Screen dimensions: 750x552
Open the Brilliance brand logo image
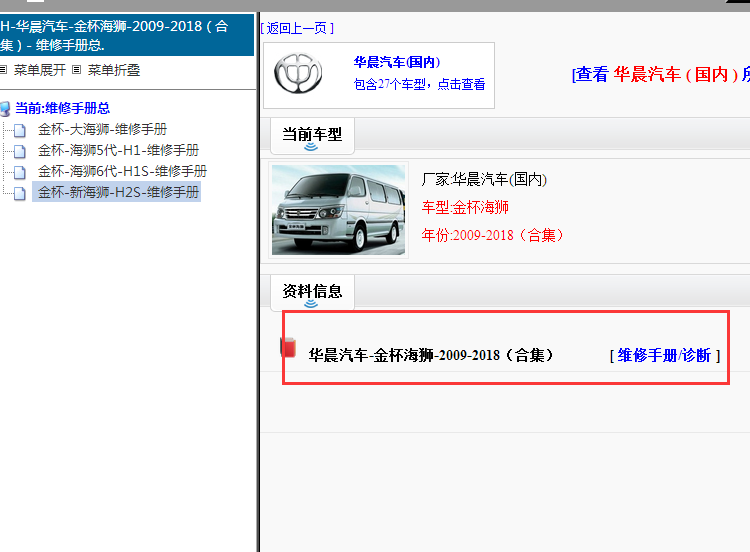298,73
